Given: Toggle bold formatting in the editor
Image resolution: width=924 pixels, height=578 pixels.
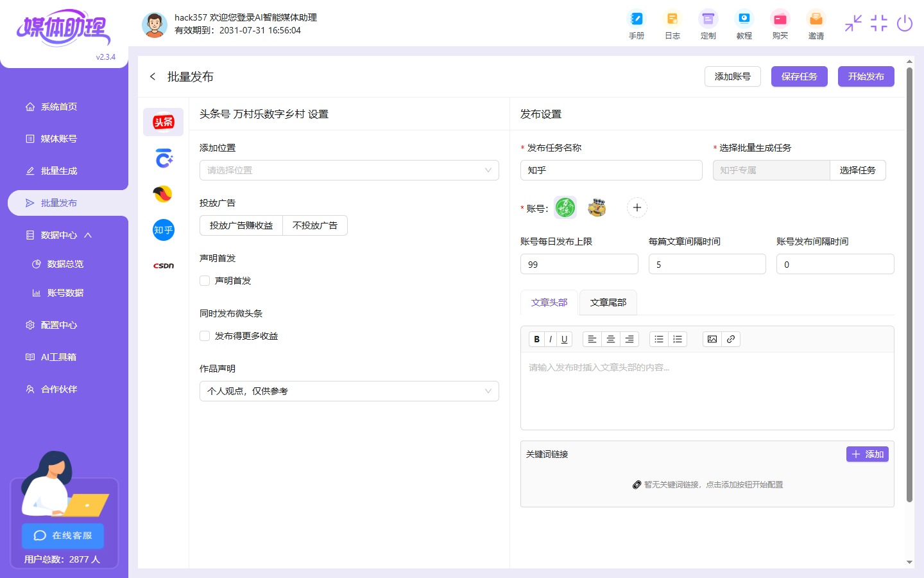Looking at the screenshot, I should click(536, 338).
